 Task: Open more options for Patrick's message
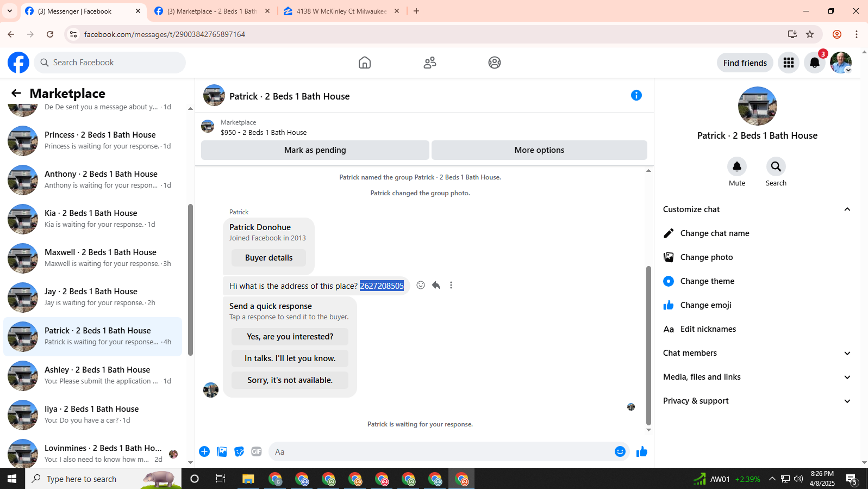click(451, 285)
